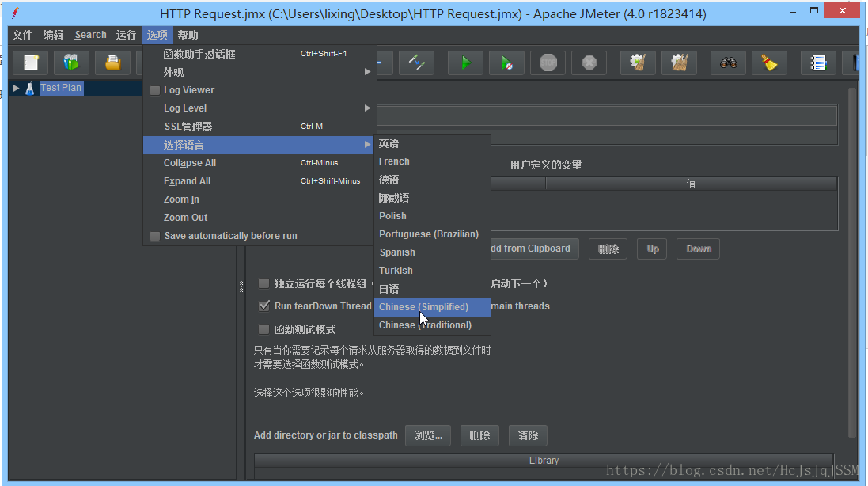Select the Test Plan tree item
Screen dimensions: 868x486
tap(61, 88)
